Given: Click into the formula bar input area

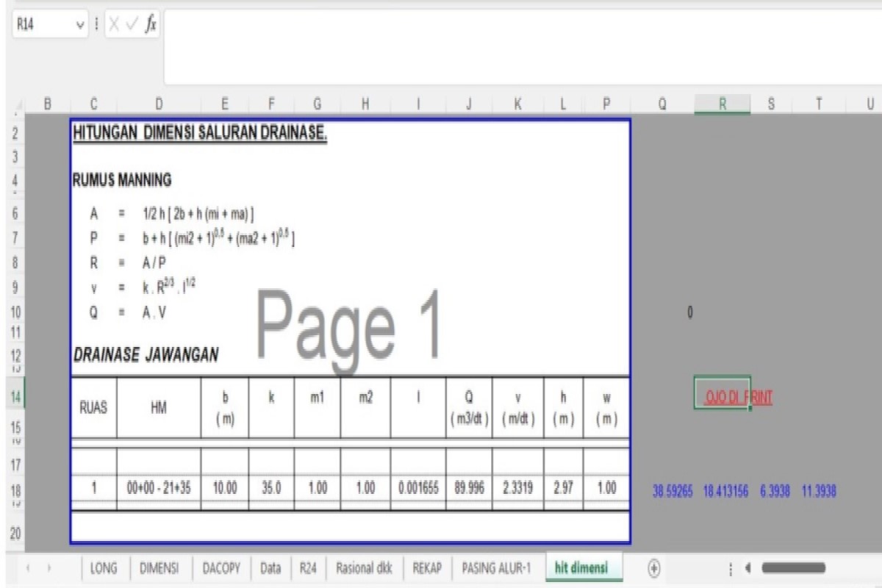Looking at the screenshot, I should click(514, 44).
